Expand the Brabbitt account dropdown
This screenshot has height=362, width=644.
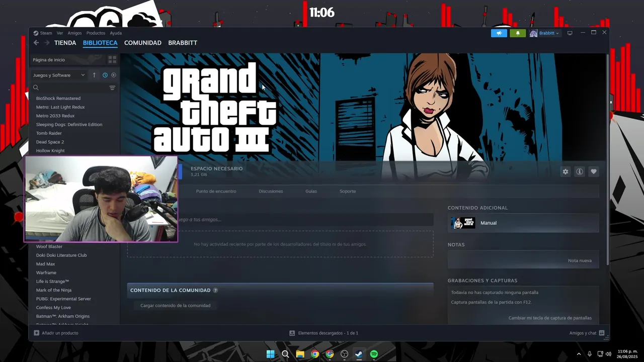coord(557,33)
